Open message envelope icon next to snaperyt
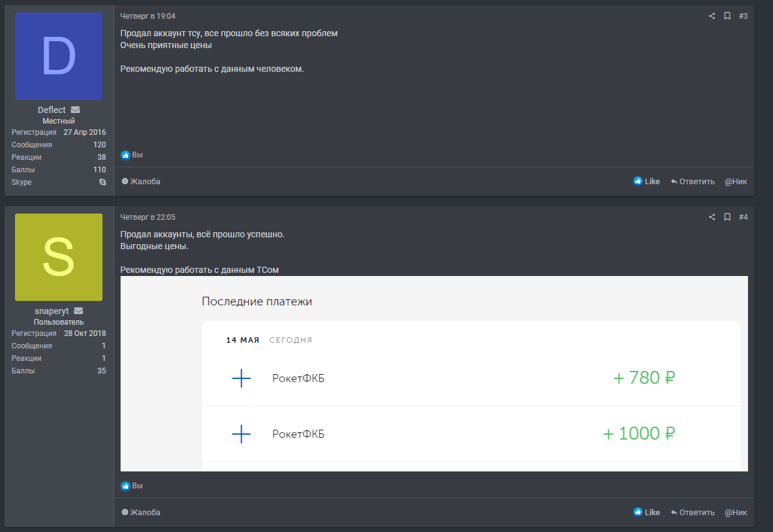The height and width of the screenshot is (532, 773). [x=79, y=311]
